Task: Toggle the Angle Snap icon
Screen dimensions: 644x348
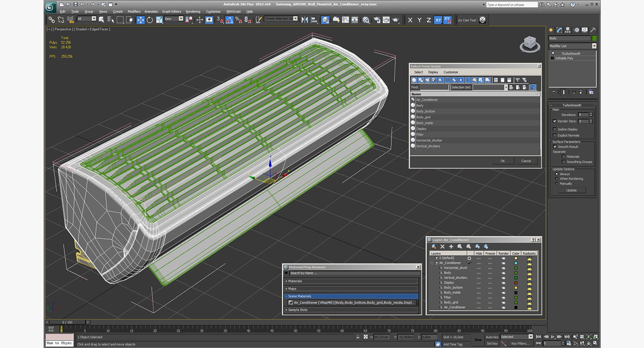Action: coord(229,20)
